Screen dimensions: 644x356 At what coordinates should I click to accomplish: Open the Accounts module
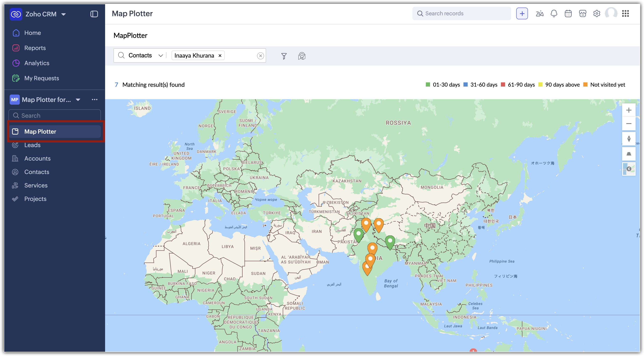coord(37,158)
